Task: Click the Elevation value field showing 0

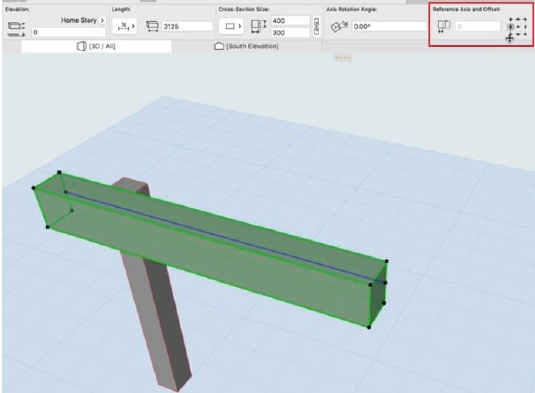Action: click(69, 32)
